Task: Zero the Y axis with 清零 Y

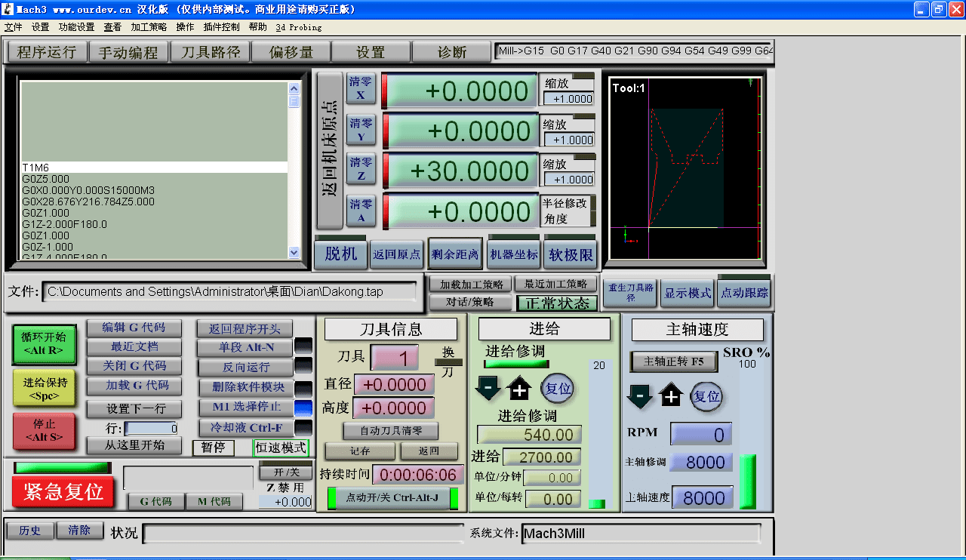Action: click(x=361, y=129)
